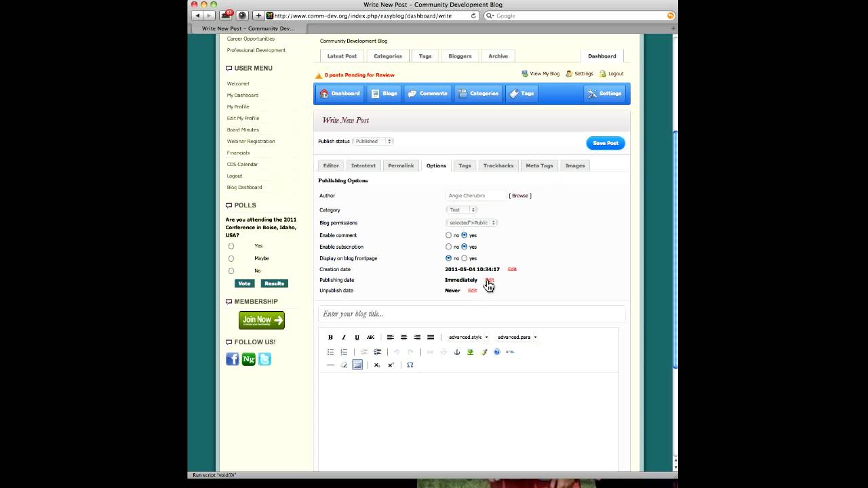Screen dimensions: 868x488
Task: Select Yes in the conference poll
Action: tap(231, 246)
